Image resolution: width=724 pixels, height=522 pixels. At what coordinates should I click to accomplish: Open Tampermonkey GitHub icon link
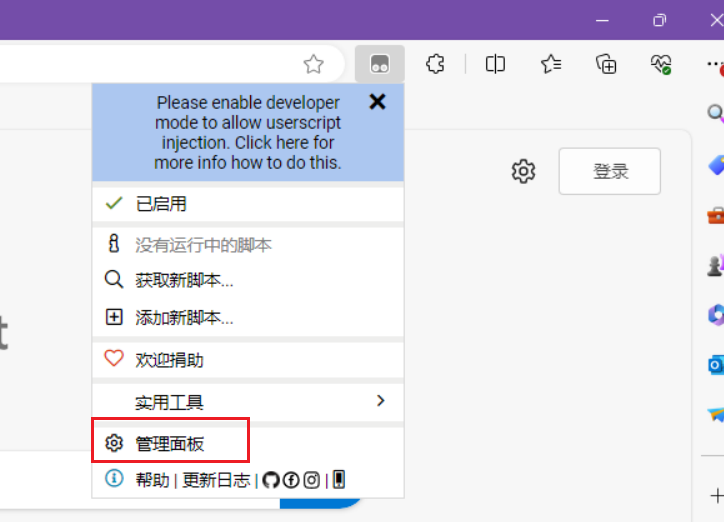point(271,480)
